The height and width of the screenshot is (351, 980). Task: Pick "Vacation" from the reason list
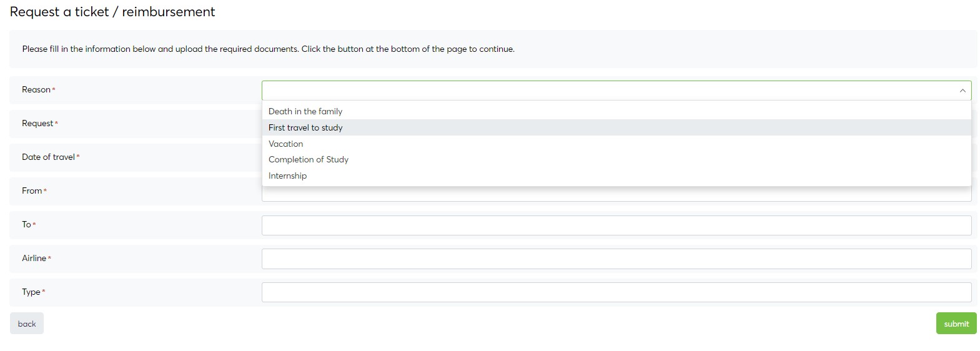click(286, 144)
